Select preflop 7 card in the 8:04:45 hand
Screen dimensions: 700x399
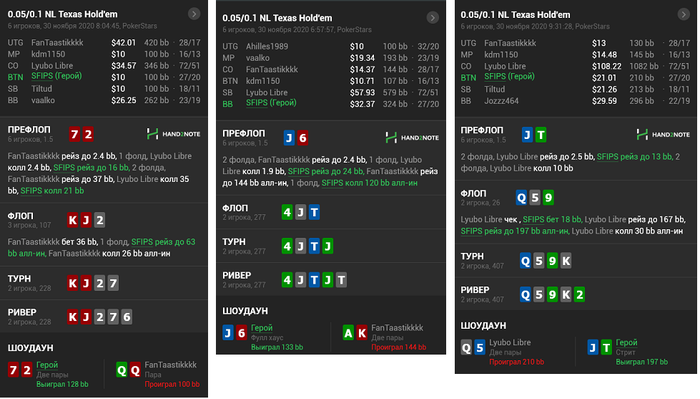[75, 134]
